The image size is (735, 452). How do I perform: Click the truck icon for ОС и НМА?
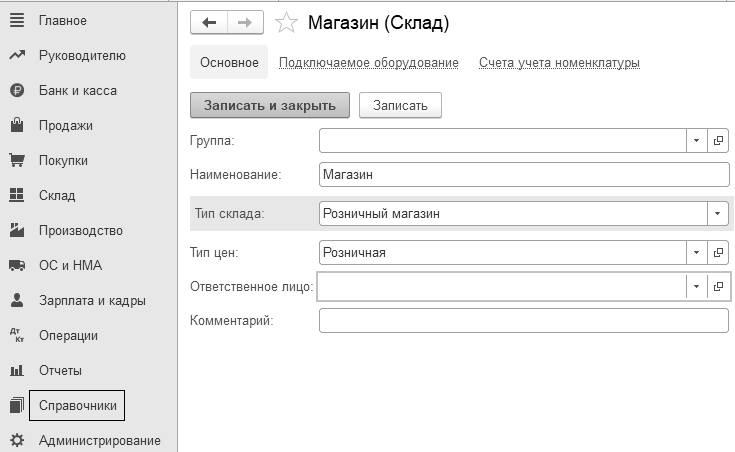(16, 265)
